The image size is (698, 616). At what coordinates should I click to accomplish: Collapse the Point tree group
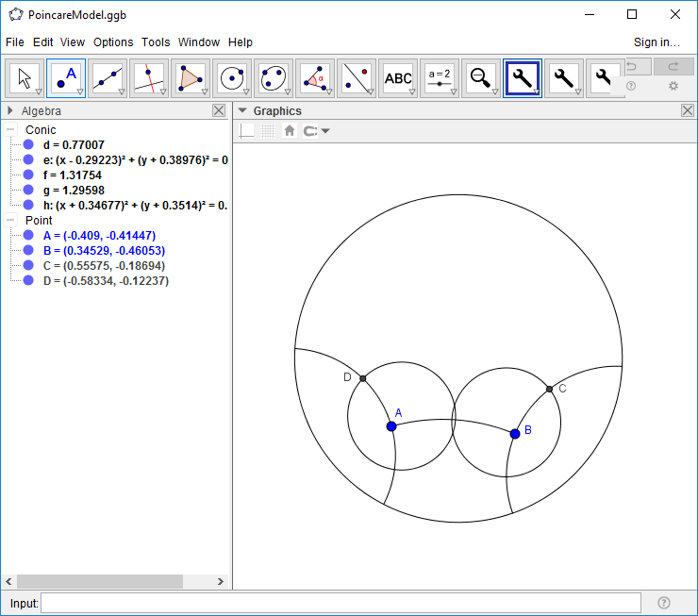10,221
